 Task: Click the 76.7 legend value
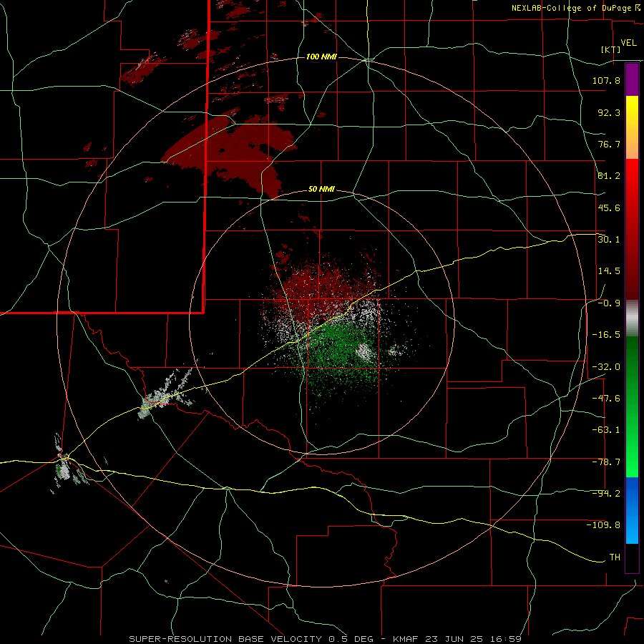pyautogui.click(x=609, y=144)
